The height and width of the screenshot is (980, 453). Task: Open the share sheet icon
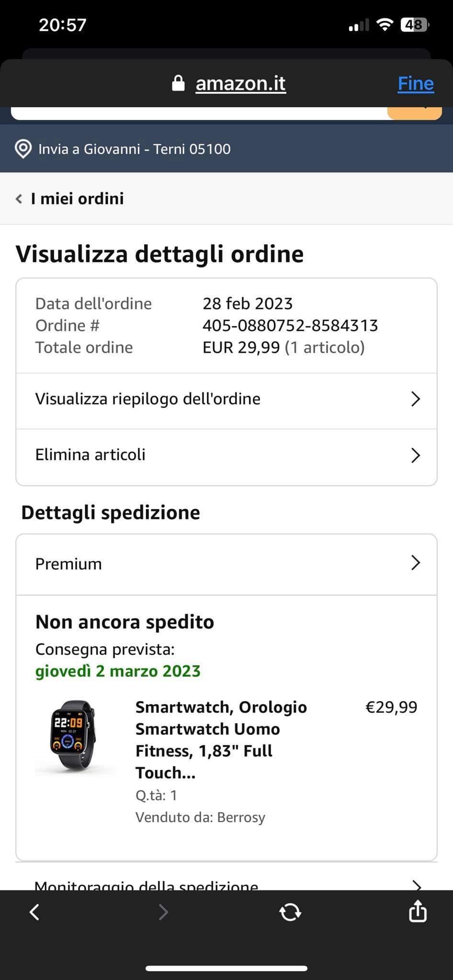point(418,910)
